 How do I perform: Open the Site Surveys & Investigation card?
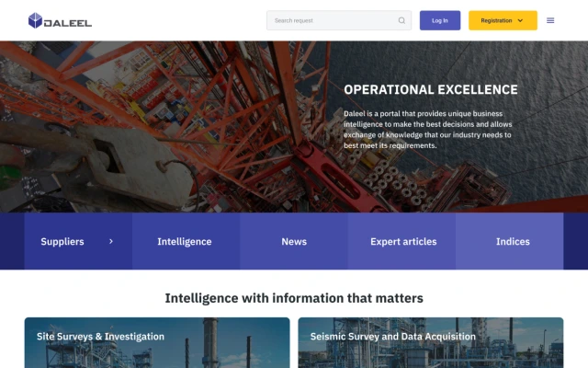pos(157,342)
